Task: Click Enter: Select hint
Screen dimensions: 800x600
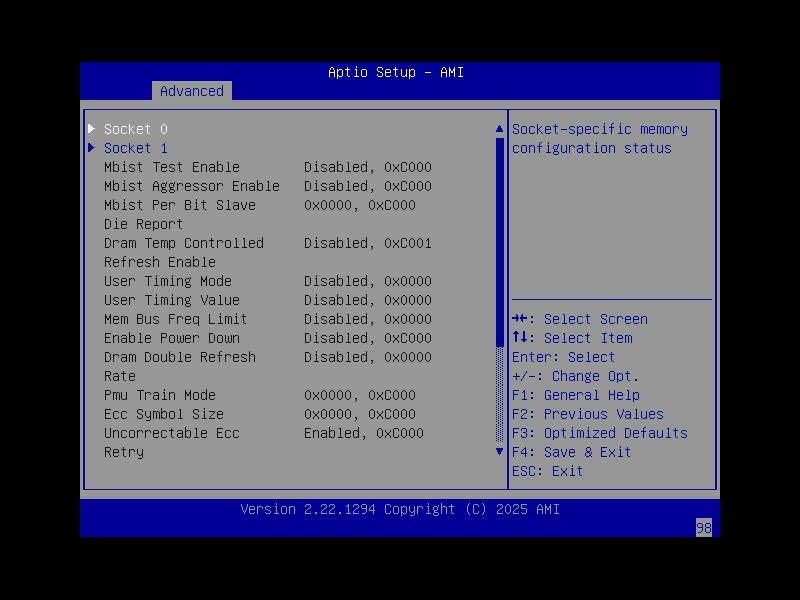Action: click(x=564, y=357)
